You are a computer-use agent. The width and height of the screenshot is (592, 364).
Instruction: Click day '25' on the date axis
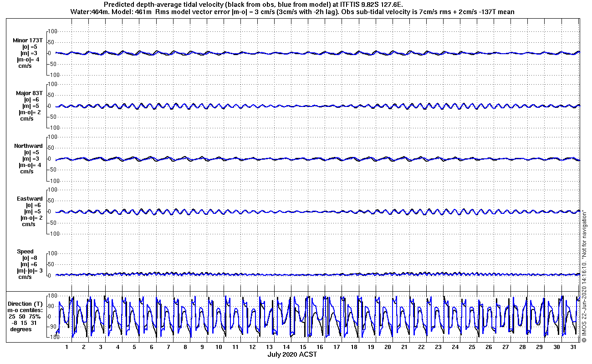coord(471,347)
